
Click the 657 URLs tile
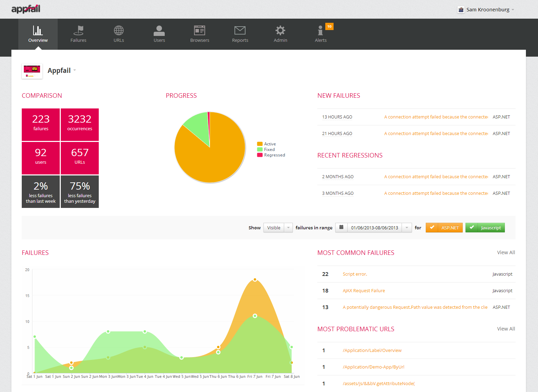point(80,158)
